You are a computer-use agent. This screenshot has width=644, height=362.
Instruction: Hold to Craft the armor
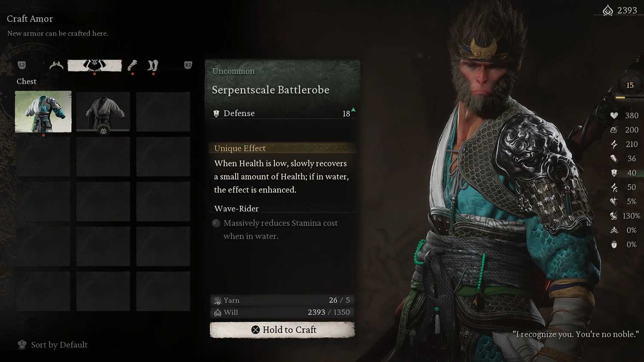tap(283, 329)
